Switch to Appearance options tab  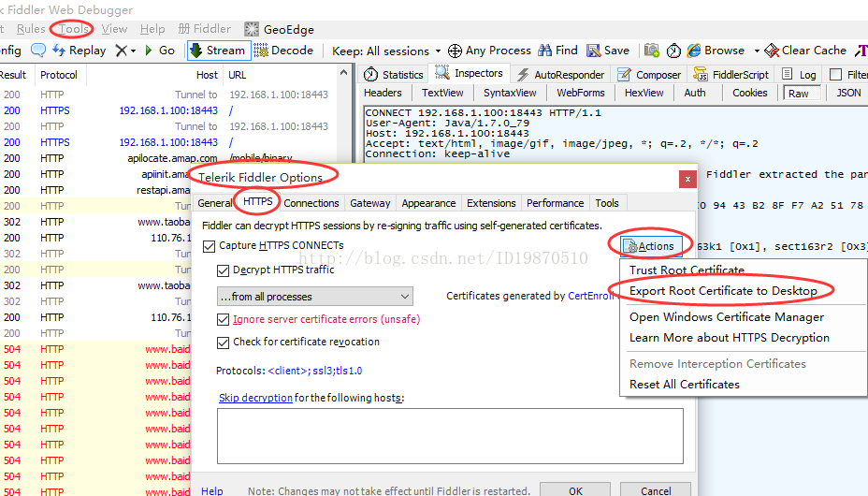point(428,203)
